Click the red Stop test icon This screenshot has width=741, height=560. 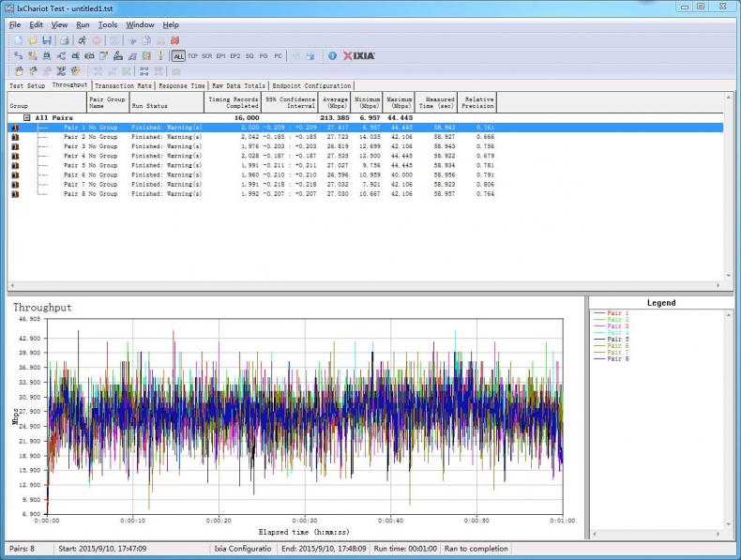(97, 40)
